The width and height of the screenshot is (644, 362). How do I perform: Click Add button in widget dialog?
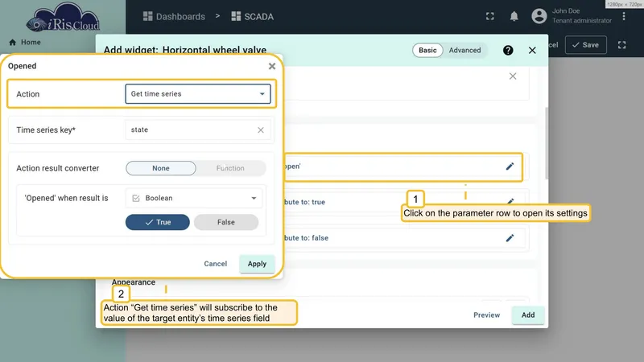coord(528,315)
